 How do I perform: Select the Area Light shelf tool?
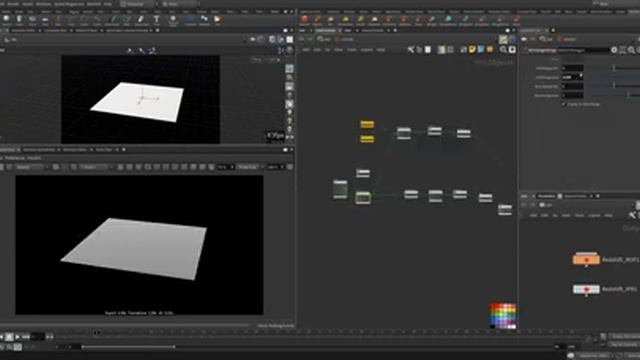(346, 19)
